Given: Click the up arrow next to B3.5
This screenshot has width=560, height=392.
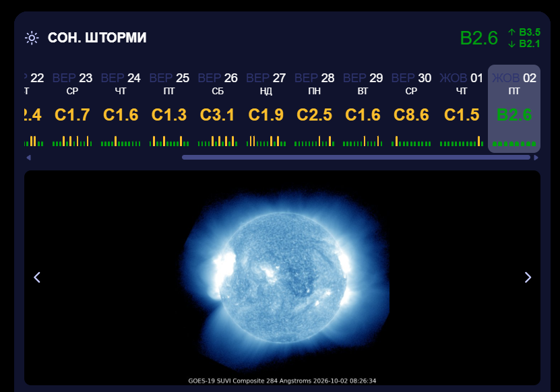Looking at the screenshot, I should click(x=511, y=32).
